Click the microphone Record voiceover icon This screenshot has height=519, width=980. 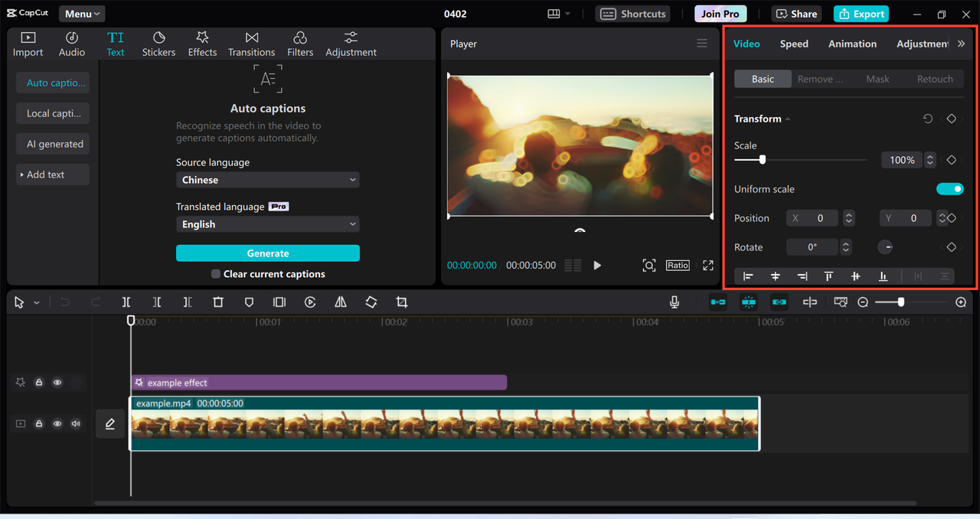[x=675, y=302]
